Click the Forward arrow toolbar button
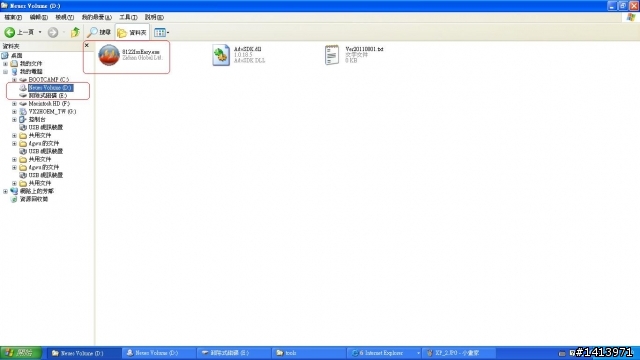640x360 pixels. [x=53, y=32]
